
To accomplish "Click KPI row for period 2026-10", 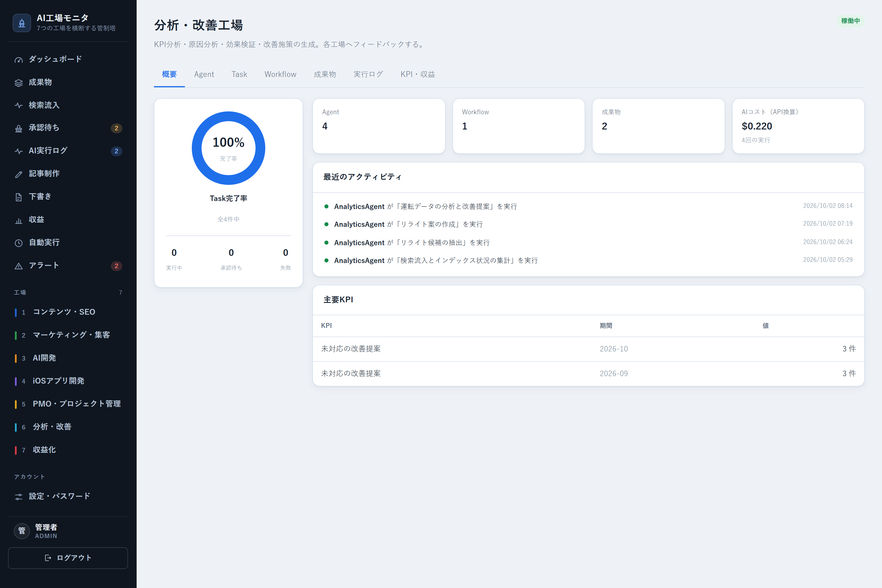I will (x=588, y=349).
